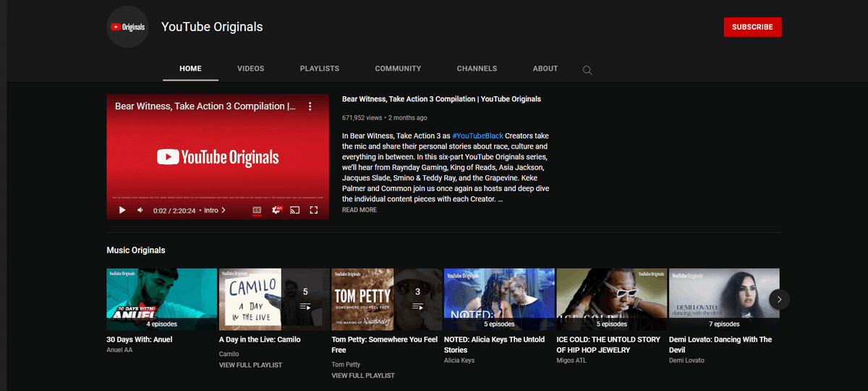This screenshot has width=868, height=391.
Task: Open the NOTED: Alicia Keys thumbnail
Action: [499, 299]
